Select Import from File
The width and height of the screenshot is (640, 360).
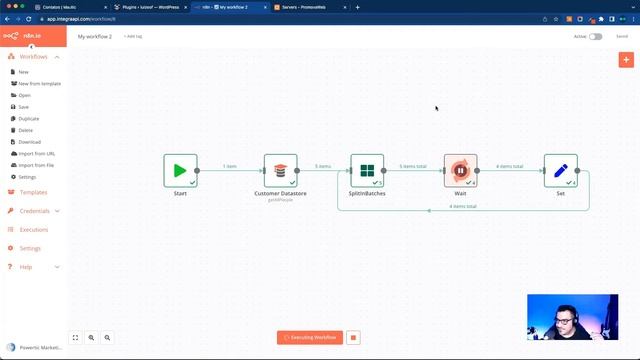[x=36, y=165]
